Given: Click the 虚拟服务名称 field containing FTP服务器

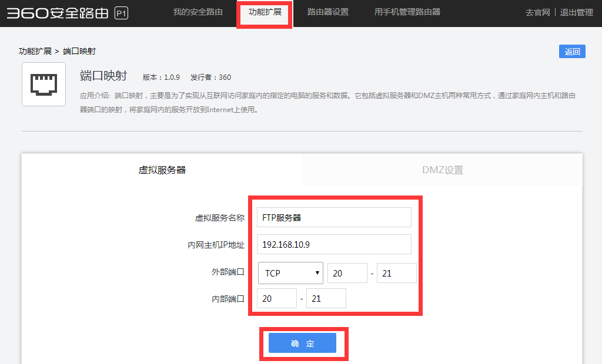Looking at the screenshot, I should (334, 217).
